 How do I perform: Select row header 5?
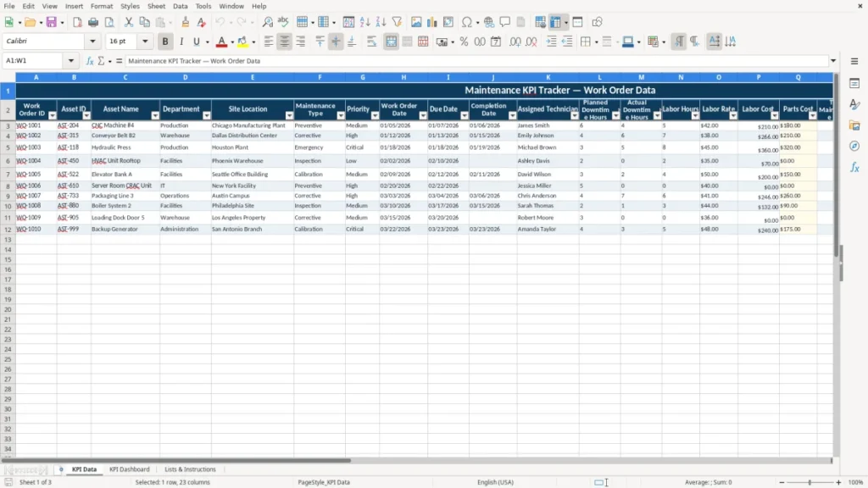[8, 147]
